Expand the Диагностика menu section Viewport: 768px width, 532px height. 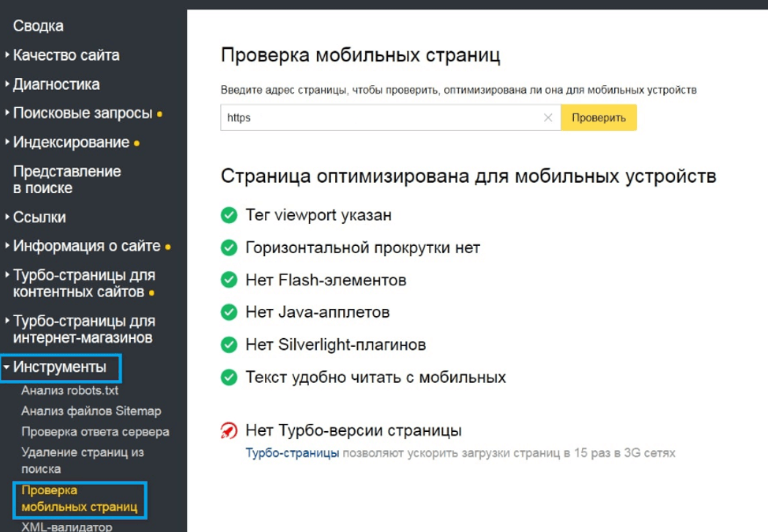(x=56, y=84)
